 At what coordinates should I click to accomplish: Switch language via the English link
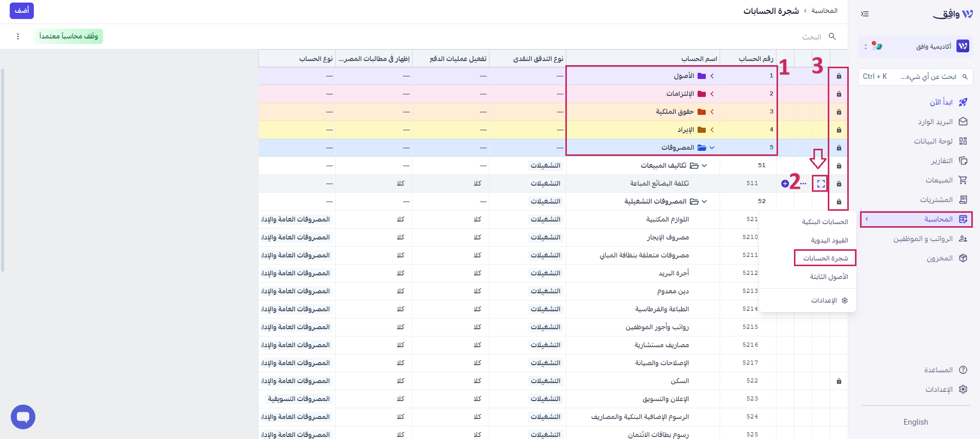tap(915, 422)
